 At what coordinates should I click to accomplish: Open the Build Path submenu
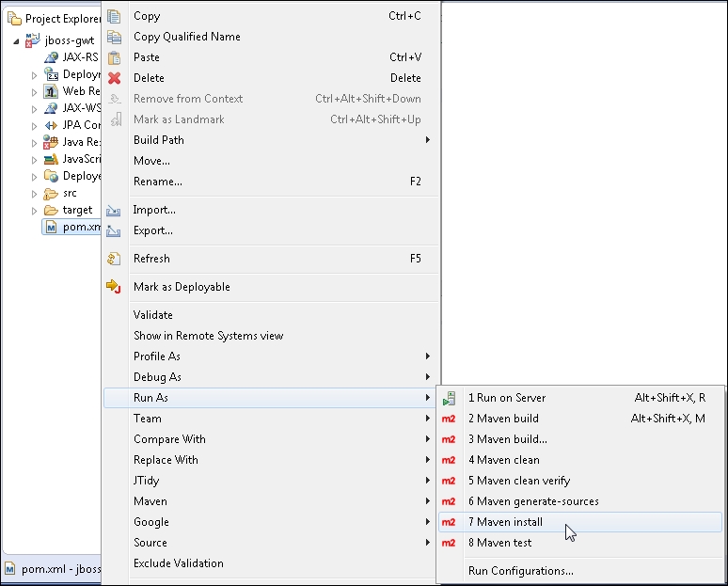271,140
